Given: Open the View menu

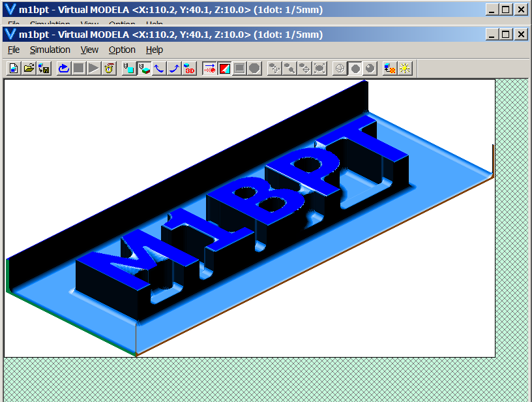Looking at the screenshot, I should (x=89, y=50).
